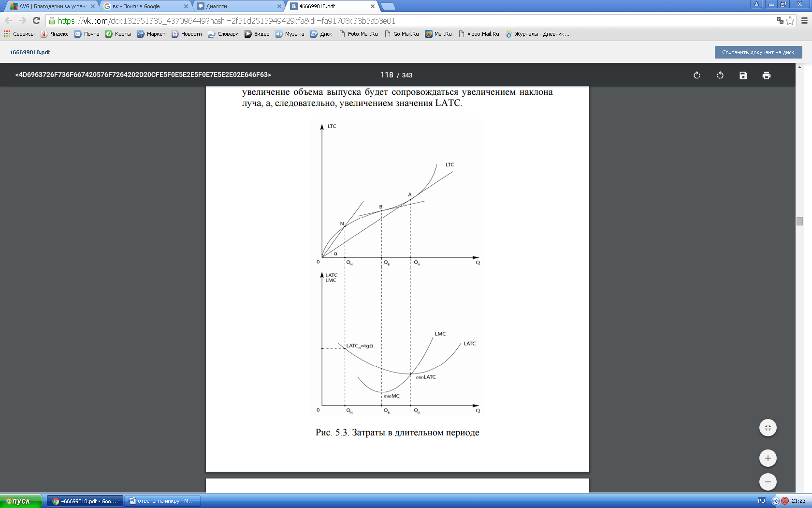Go back to the previous page
This screenshot has height=508, width=812.
tap(8, 20)
